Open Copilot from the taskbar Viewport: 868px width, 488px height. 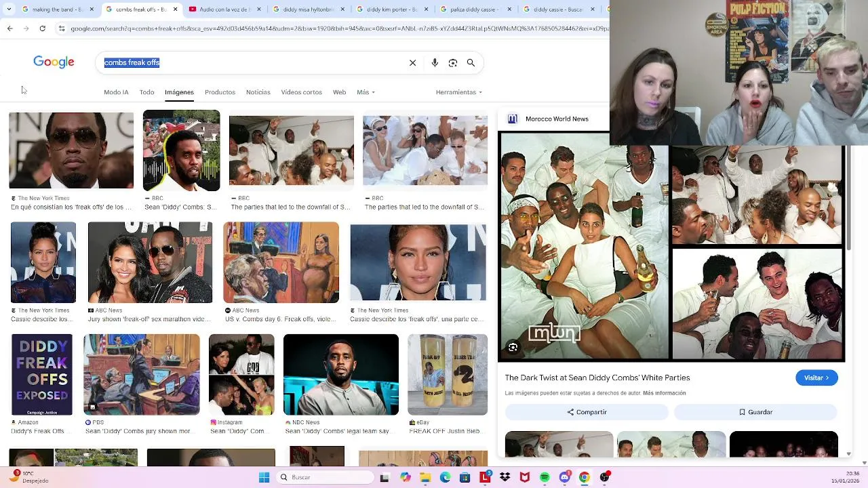406,477
